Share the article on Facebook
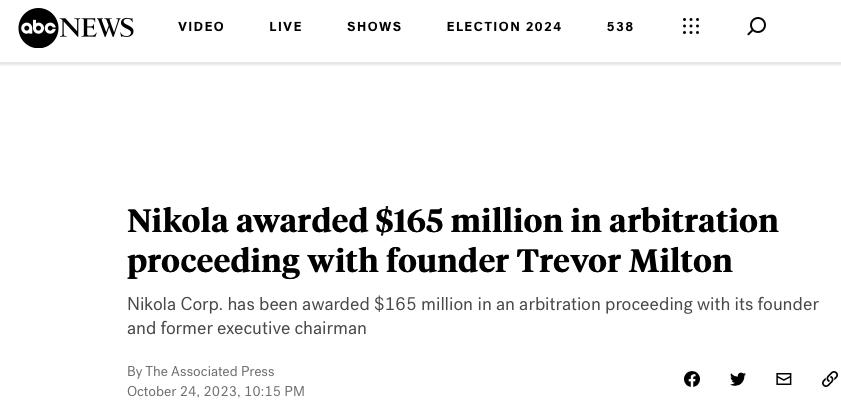Viewport: 841px width, 415px height. [692, 379]
